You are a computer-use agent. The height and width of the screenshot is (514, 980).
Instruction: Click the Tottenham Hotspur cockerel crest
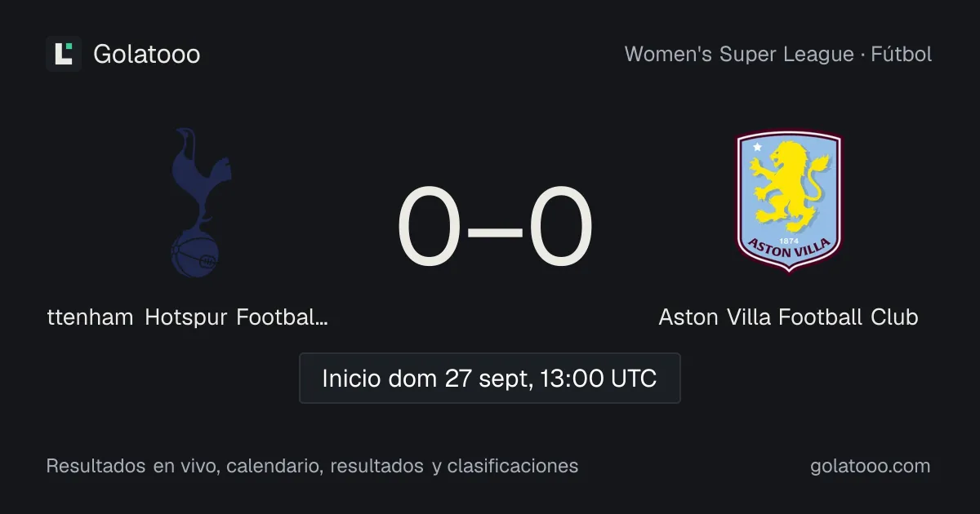click(x=196, y=202)
